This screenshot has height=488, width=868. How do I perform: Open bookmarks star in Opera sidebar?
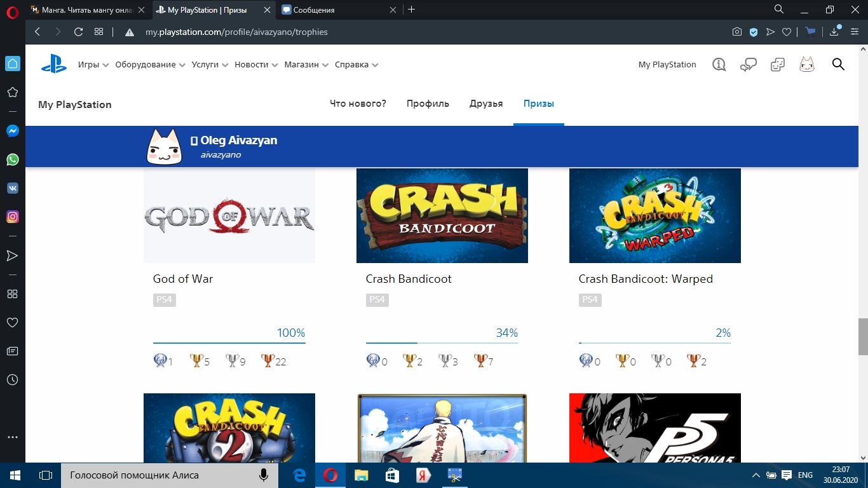click(x=12, y=93)
